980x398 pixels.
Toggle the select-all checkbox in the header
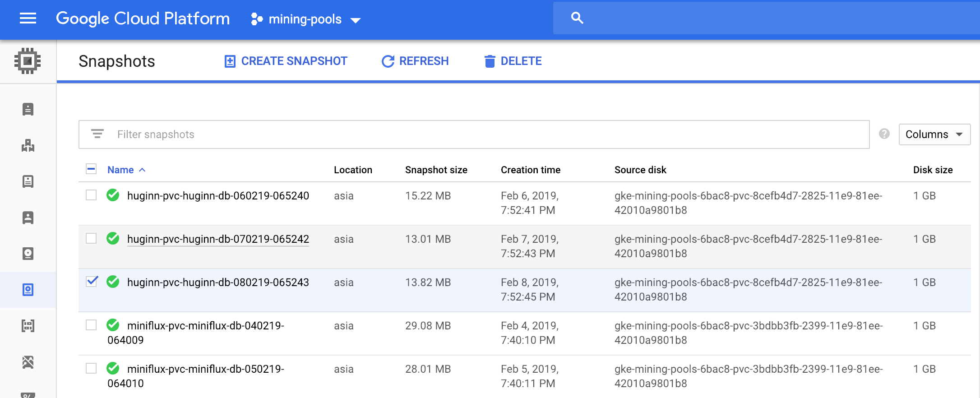click(91, 169)
